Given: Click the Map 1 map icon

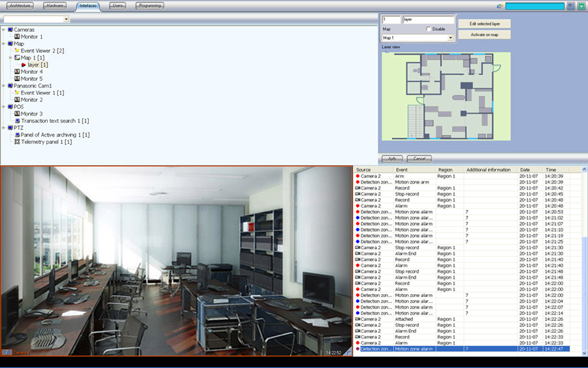Looking at the screenshot, I should coord(17,58).
